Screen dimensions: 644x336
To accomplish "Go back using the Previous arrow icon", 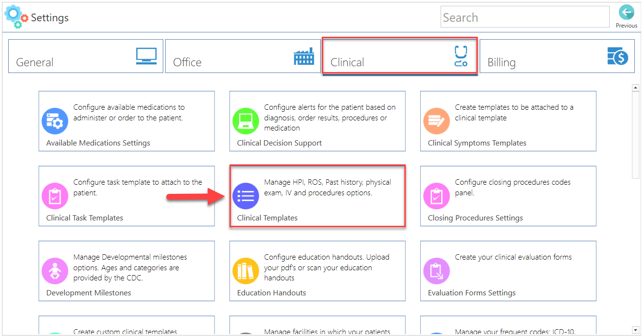I will coord(627,13).
